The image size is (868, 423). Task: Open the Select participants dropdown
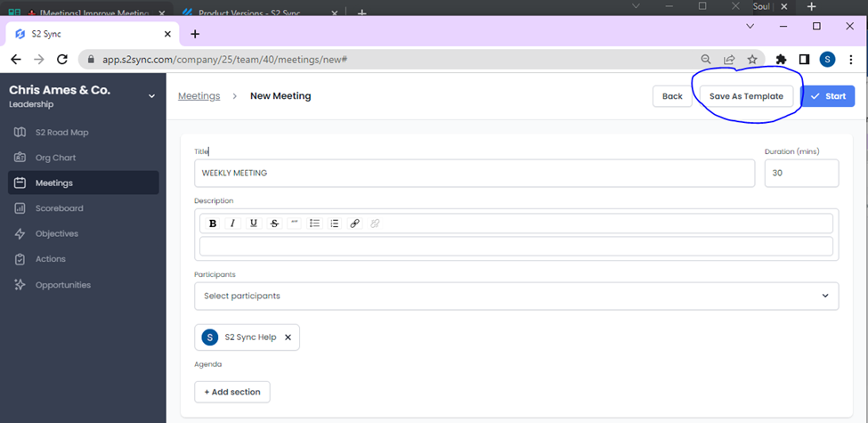(x=516, y=297)
